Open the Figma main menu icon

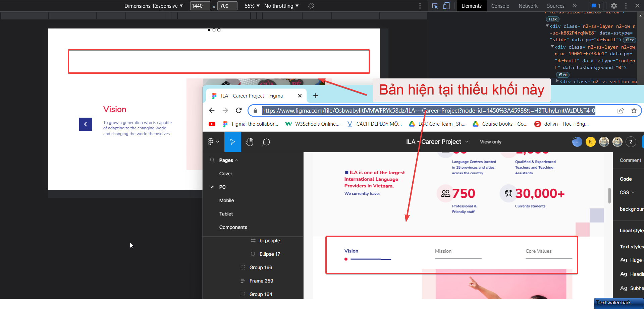[x=213, y=142]
